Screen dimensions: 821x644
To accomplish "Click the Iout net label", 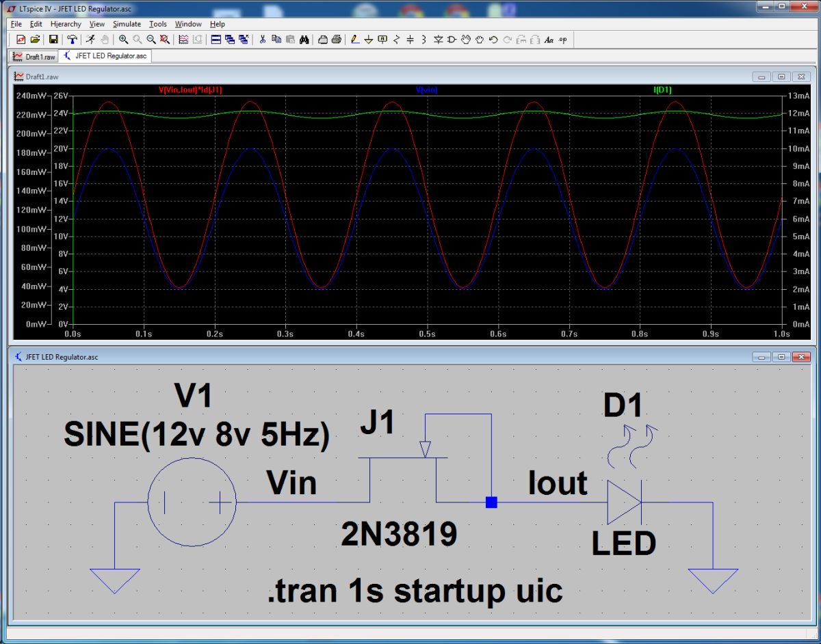I will point(558,483).
